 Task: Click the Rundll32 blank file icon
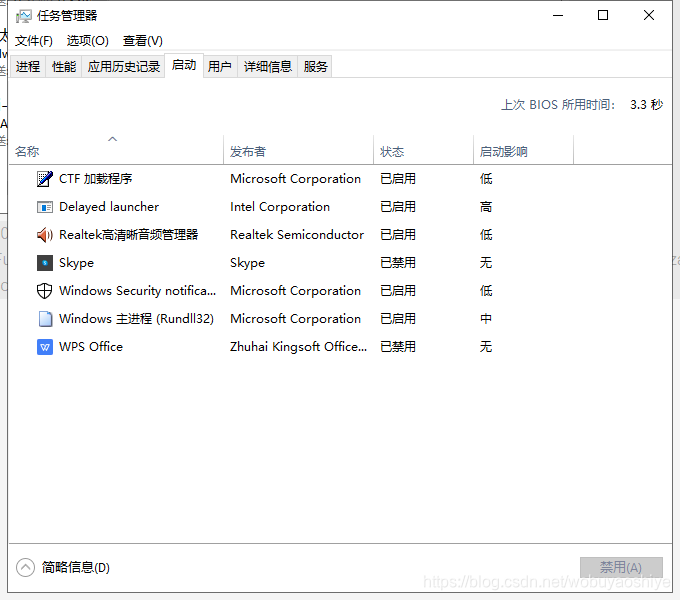45,319
